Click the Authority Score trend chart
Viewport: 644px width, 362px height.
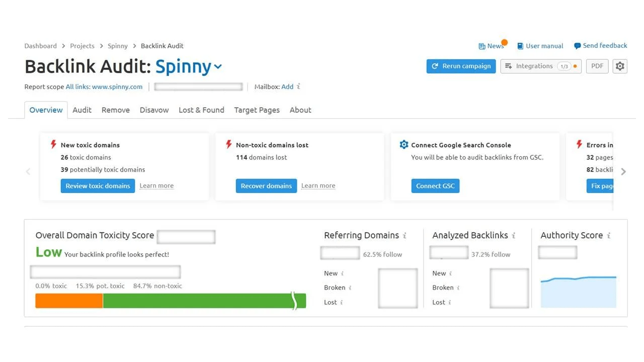click(578, 292)
